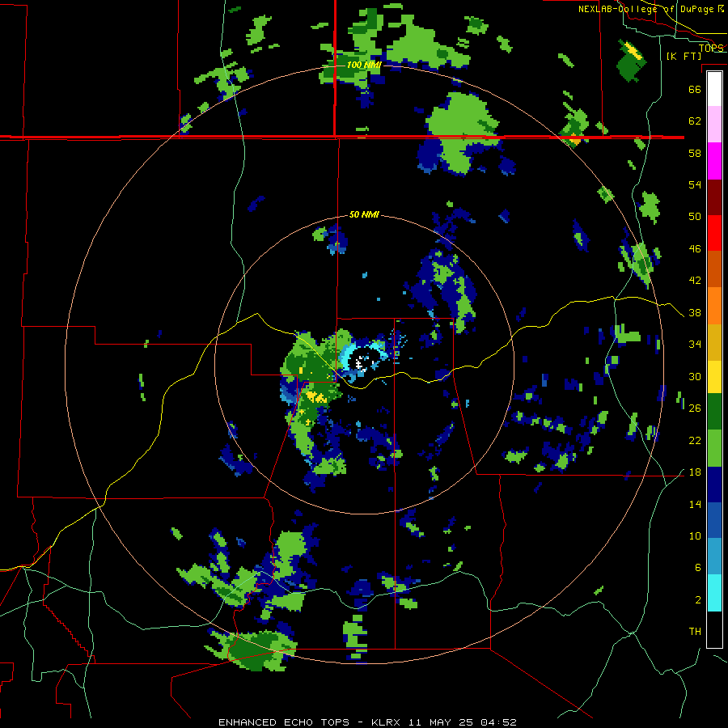Viewport: 728px width, 728px height.
Task: Click the medium blue legend swatch
Action: click(x=714, y=520)
